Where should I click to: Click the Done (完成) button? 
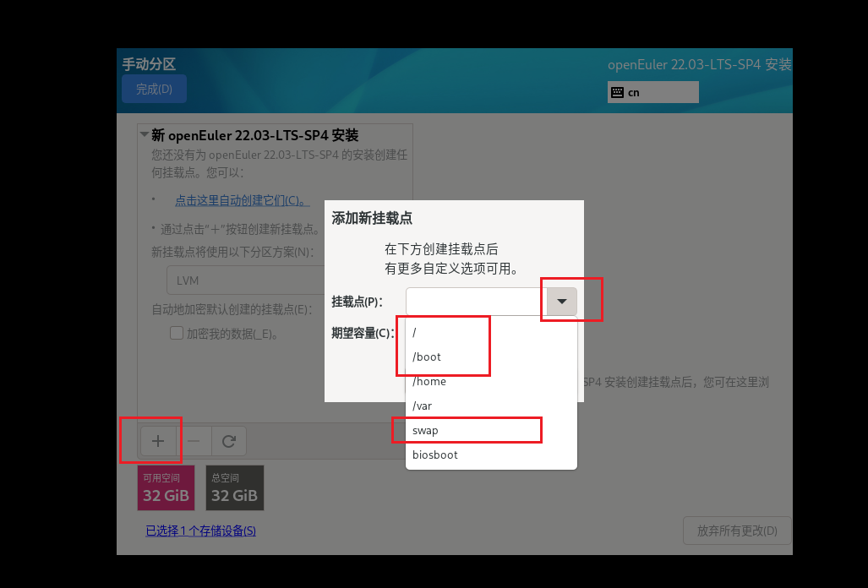154,89
